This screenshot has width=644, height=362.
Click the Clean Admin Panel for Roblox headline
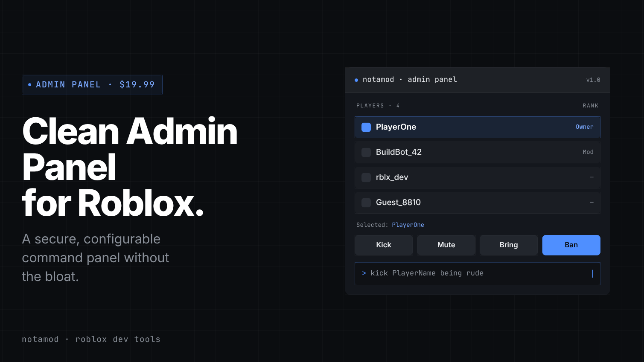click(x=130, y=167)
